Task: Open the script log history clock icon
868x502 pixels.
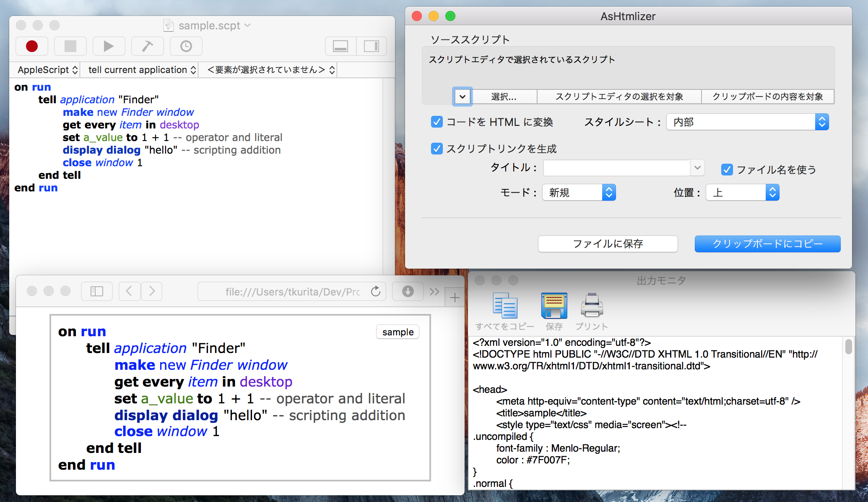Action: (x=186, y=46)
